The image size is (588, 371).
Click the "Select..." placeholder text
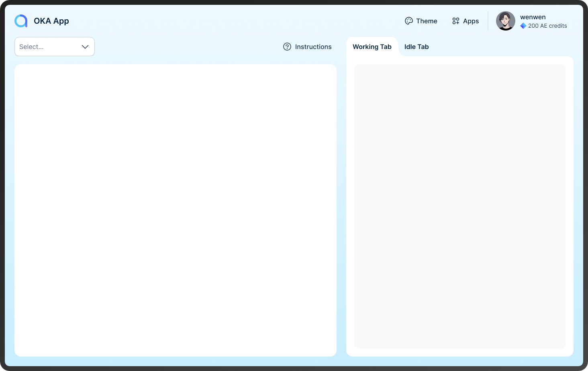pos(31,47)
